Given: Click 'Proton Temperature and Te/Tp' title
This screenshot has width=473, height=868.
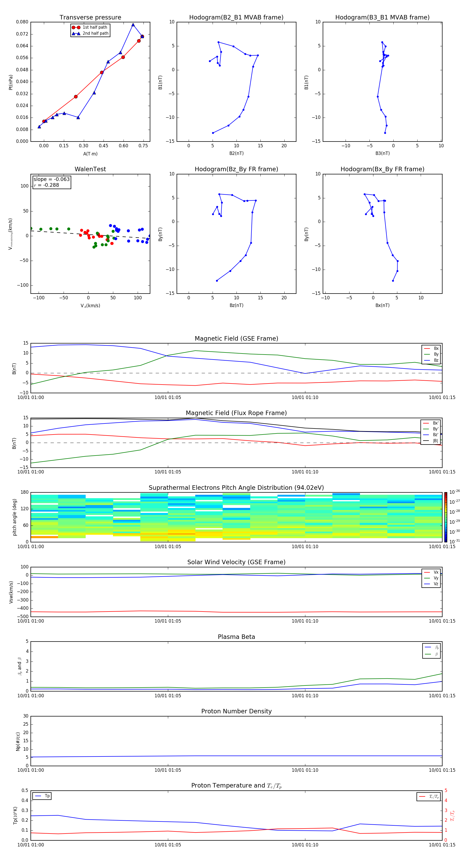Looking at the screenshot, I should click(x=236, y=786).
